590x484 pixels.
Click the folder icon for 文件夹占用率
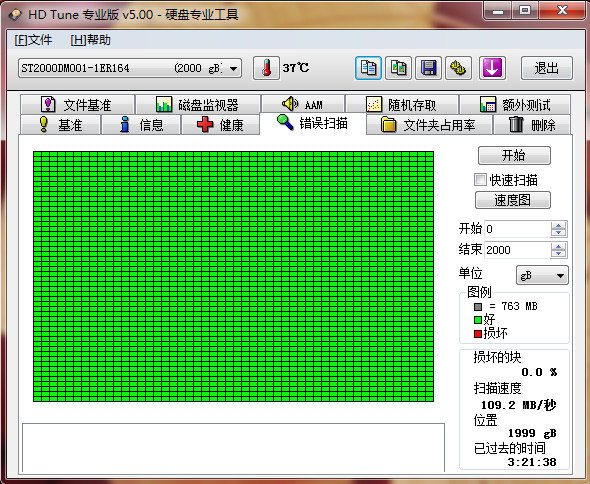388,124
